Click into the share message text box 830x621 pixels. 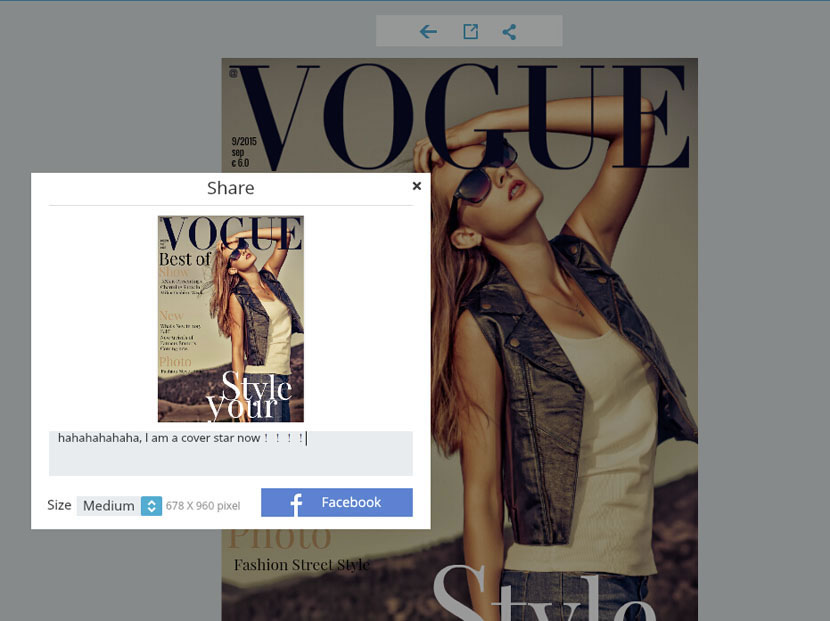coord(231,453)
